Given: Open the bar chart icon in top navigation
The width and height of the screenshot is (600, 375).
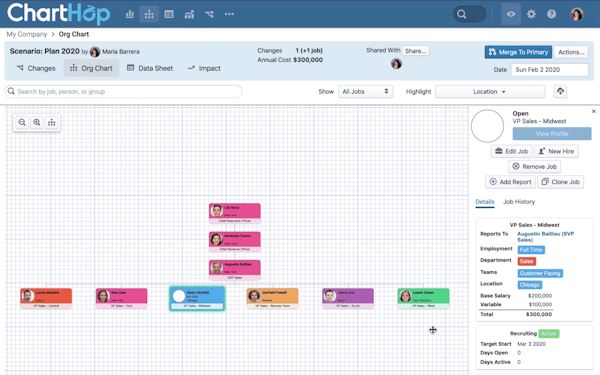Looking at the screenshot, I should 130,15.
